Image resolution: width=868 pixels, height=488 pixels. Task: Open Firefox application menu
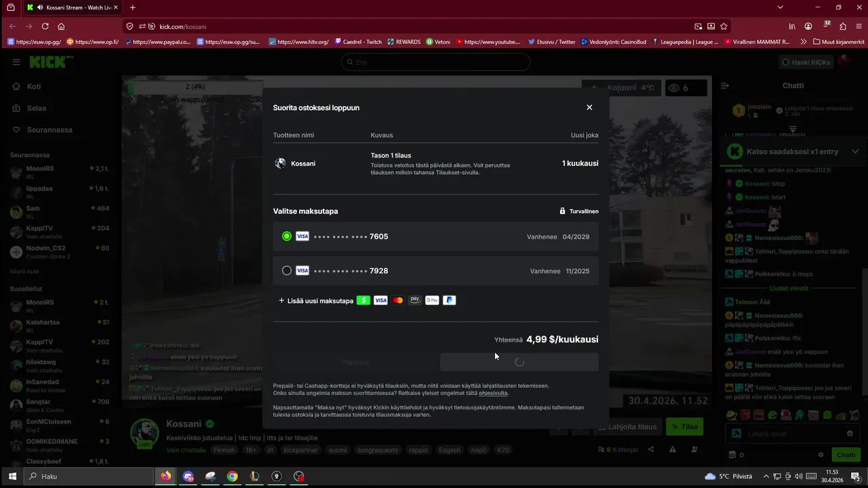click(859, 26)
